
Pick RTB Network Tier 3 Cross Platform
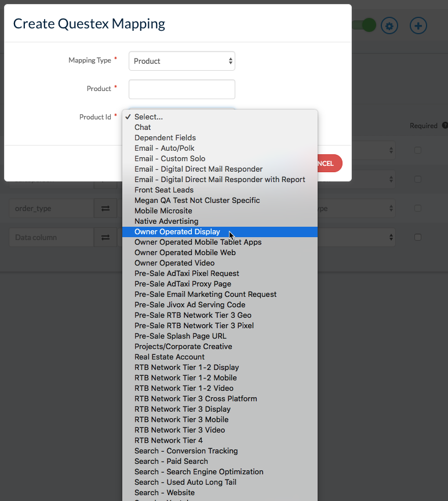(220, 399)
